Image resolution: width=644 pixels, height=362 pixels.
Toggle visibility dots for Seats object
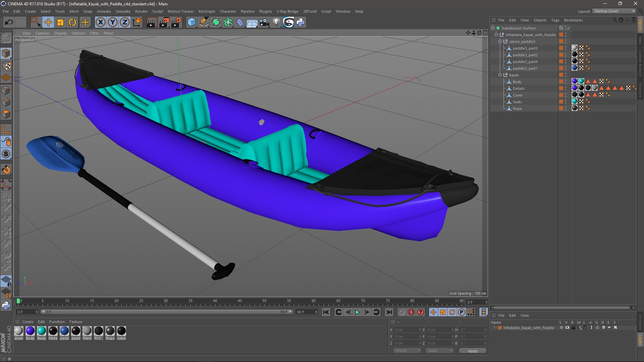pyautogui.click(x=566, y=102)
